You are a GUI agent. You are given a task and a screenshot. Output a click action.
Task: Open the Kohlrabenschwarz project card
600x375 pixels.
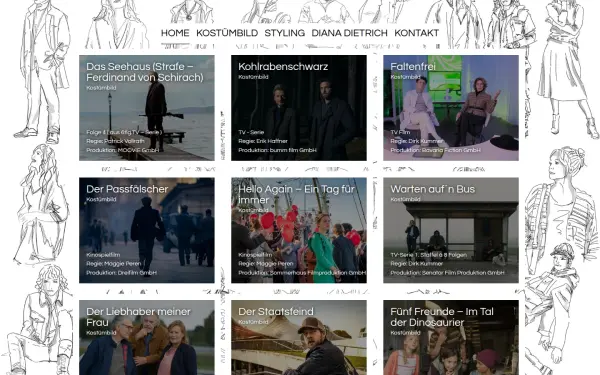[x=299, y=108]
